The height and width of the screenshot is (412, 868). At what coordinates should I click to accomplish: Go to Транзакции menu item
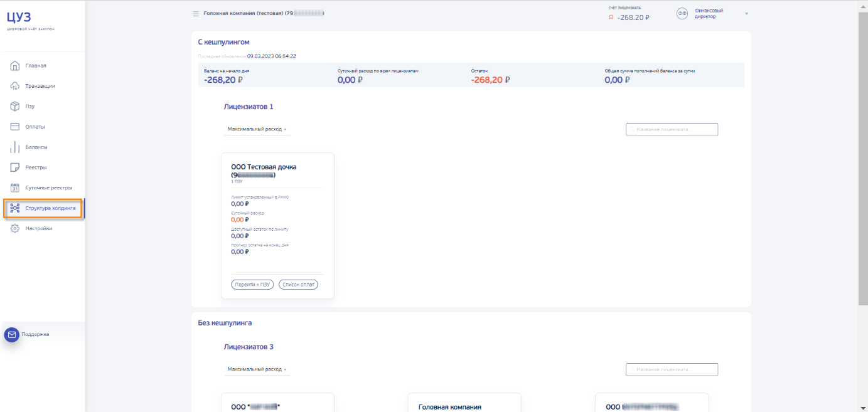click(40, 86)
